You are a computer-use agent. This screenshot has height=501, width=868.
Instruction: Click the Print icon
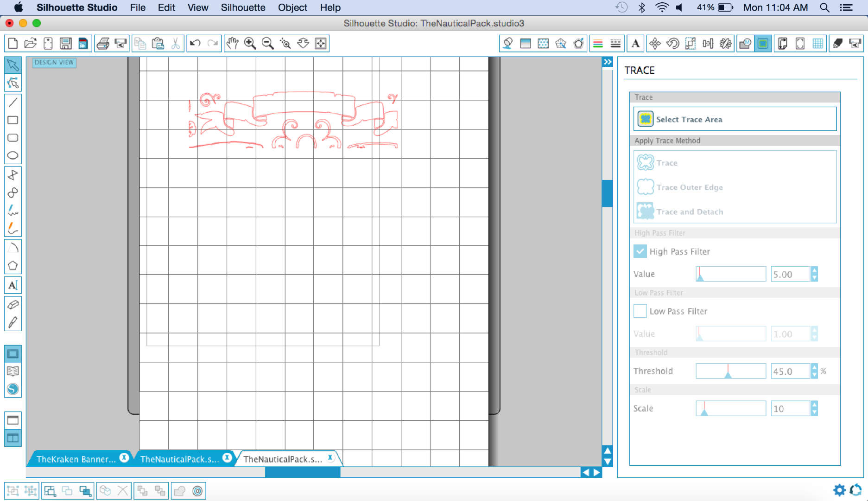(103, 44)
